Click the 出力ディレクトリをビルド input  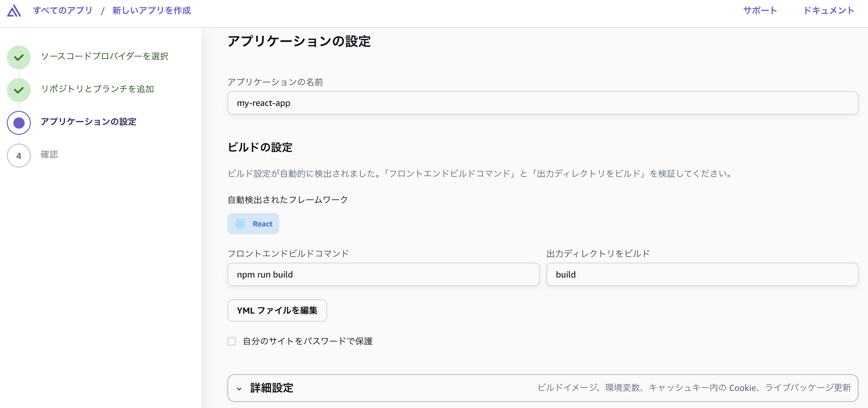(702, 274)
